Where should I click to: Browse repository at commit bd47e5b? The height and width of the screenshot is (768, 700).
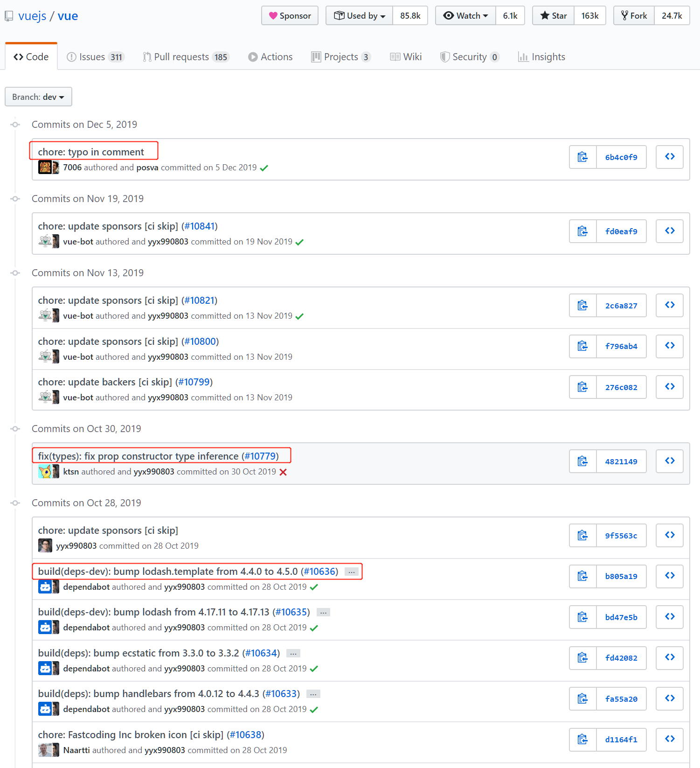point(670,617)
